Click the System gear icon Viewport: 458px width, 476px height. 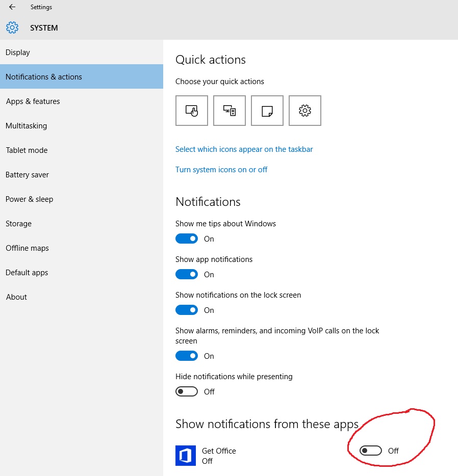pos(12,28)
